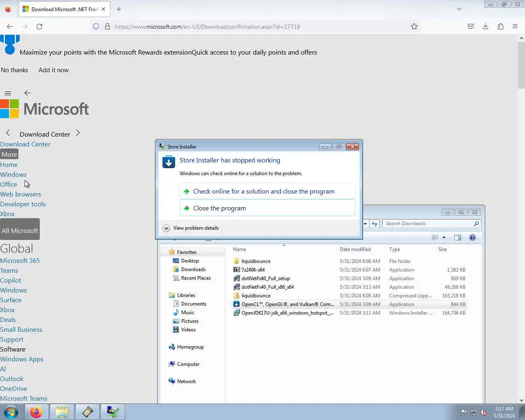This screenshot has height=420, width=525.
Task: Open Computer in Explorer sidebar
Action: (x=188, y=364)
